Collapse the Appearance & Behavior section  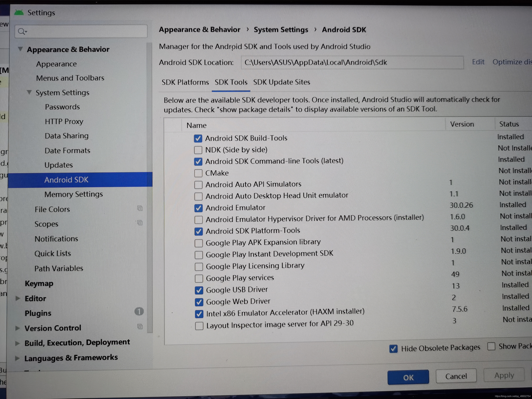click(x=20, y=49)
